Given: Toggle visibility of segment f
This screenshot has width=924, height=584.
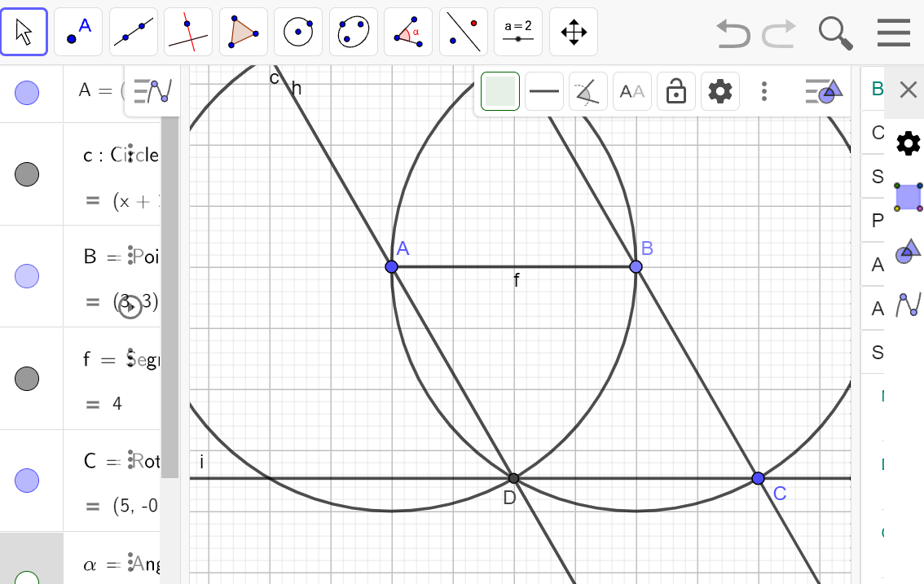Looking at the screenshot, I should pyautogui.click(x=27, y=378).
